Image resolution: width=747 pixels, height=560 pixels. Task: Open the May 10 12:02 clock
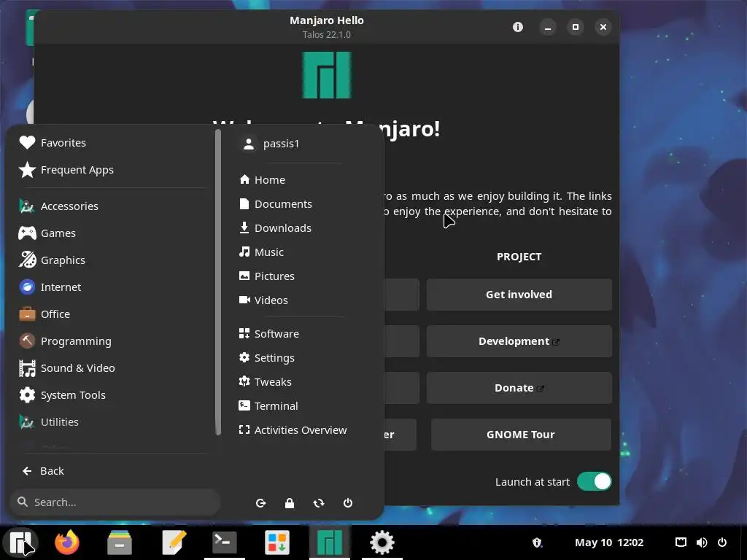[609, 542]
